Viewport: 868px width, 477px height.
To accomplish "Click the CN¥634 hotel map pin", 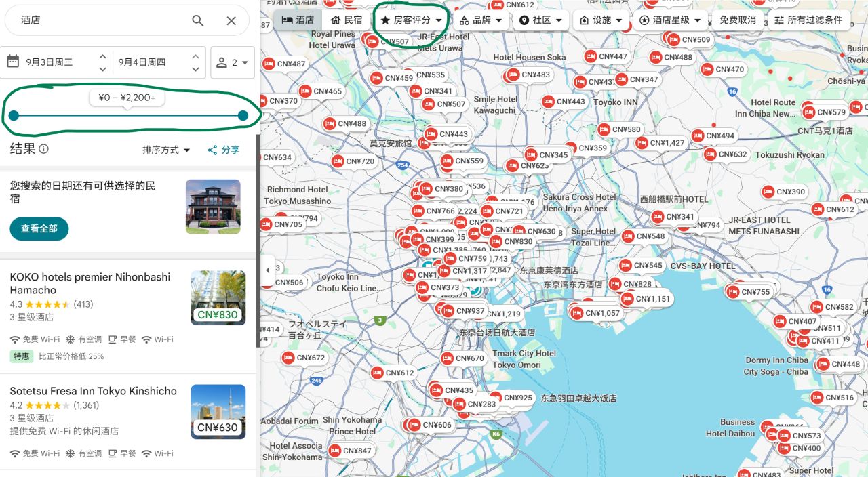I will tap(277, 157).
